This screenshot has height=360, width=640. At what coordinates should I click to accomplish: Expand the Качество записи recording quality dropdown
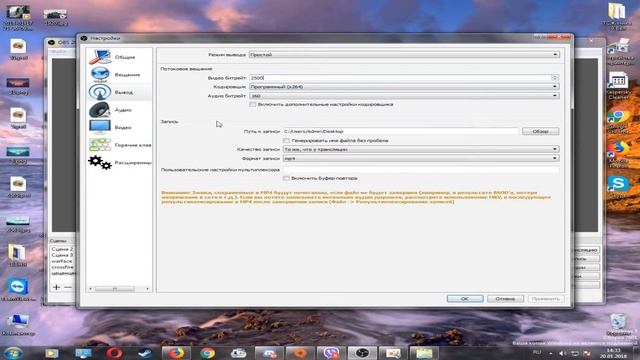click(x=421, y=149)
